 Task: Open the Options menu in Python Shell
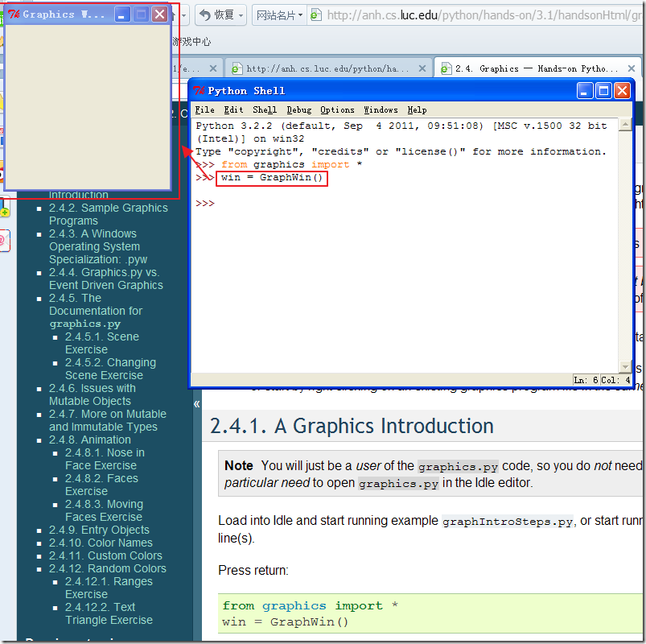point(336,110)
